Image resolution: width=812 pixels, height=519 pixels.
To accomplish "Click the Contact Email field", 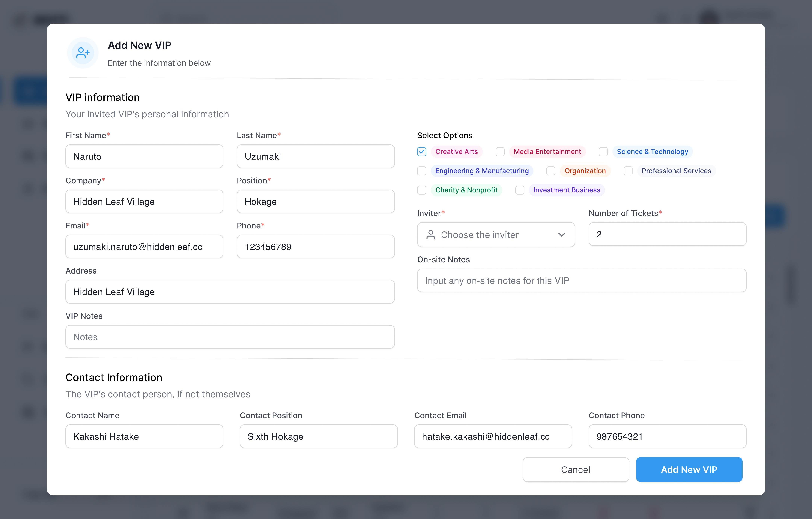I will [493, 436].
